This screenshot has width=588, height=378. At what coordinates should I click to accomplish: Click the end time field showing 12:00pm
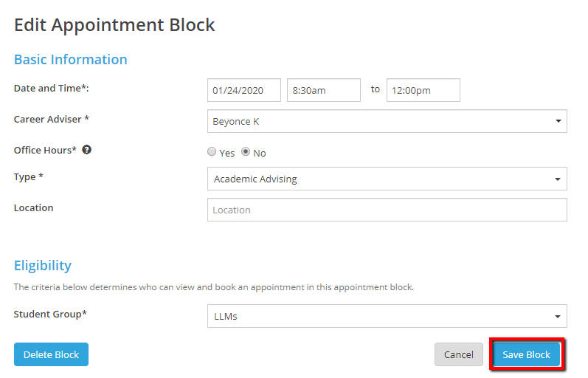click(423, 90)
